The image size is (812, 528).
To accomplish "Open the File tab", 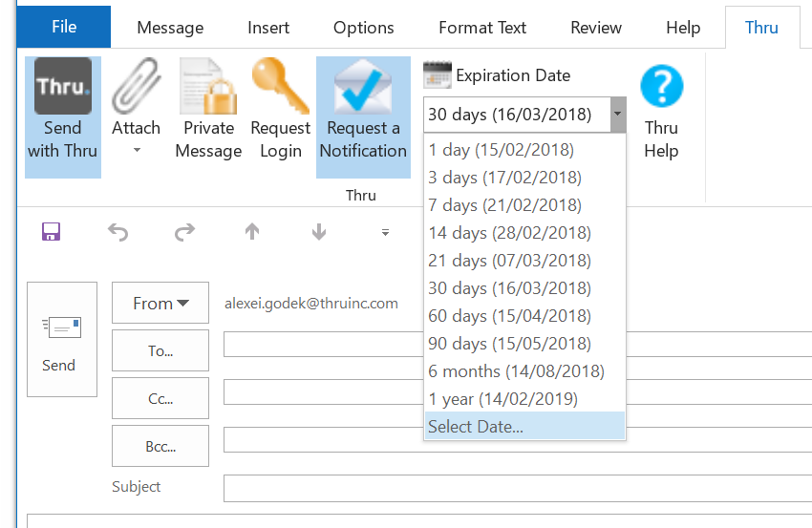I will point(64,27).
